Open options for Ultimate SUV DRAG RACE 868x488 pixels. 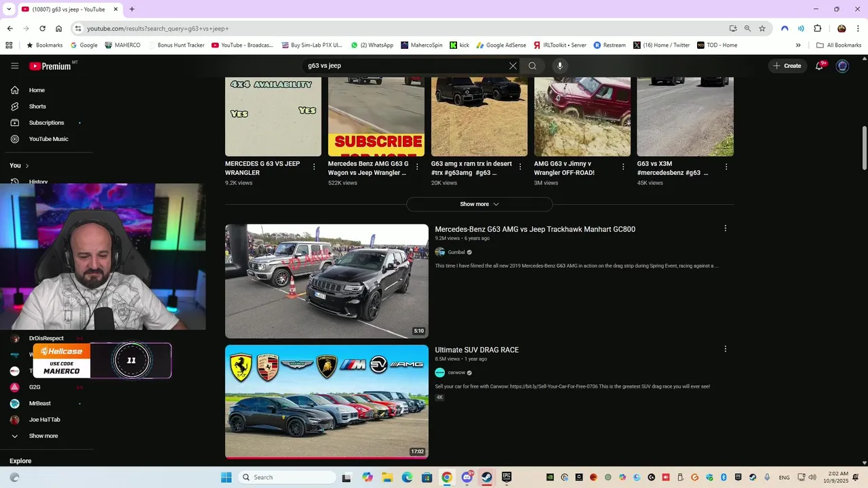coord(725,349)
